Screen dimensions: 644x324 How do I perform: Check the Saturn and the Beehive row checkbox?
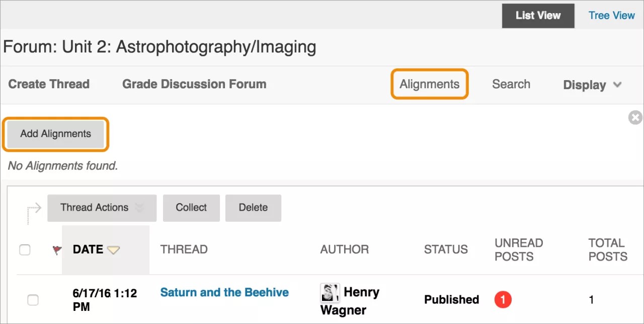33,300
